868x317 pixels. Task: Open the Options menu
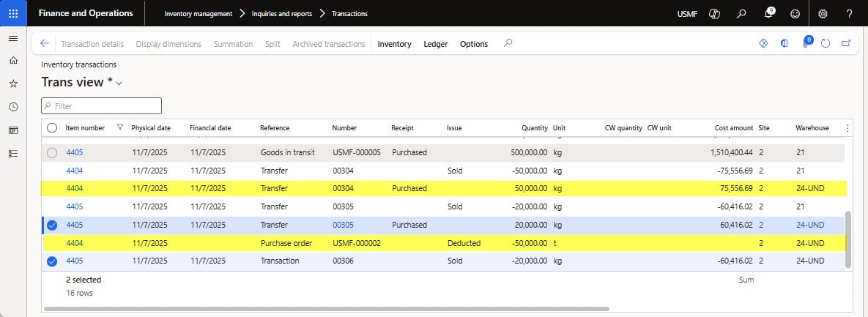pyautogui.click(x=474, y=44)
